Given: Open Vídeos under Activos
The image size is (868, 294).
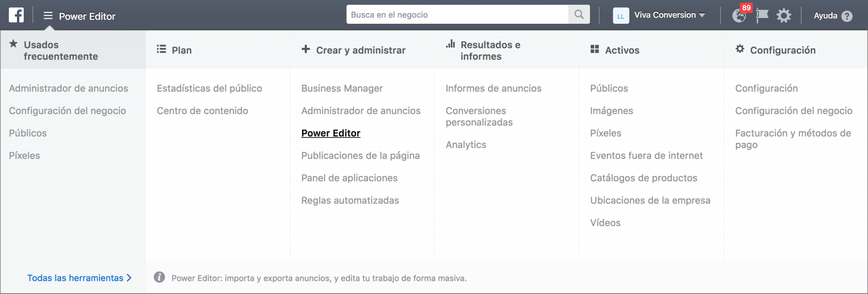Looking at the screenshot, I should click(x=605, y=223).
